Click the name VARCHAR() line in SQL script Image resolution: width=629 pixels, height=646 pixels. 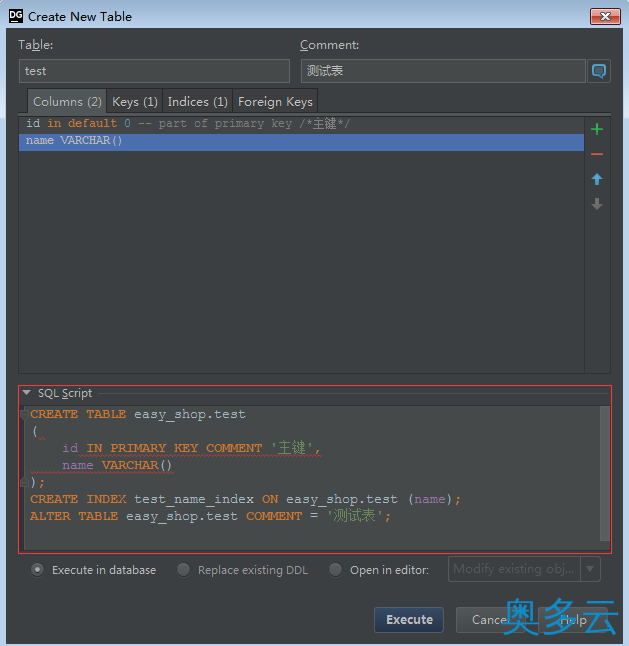tap(117, 465)
